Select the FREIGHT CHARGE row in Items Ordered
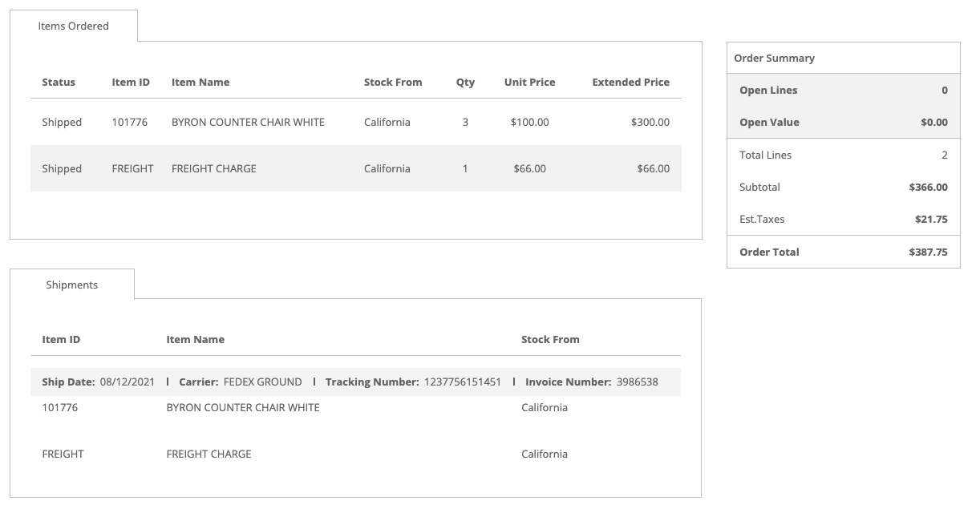 (x=356, y=168)
